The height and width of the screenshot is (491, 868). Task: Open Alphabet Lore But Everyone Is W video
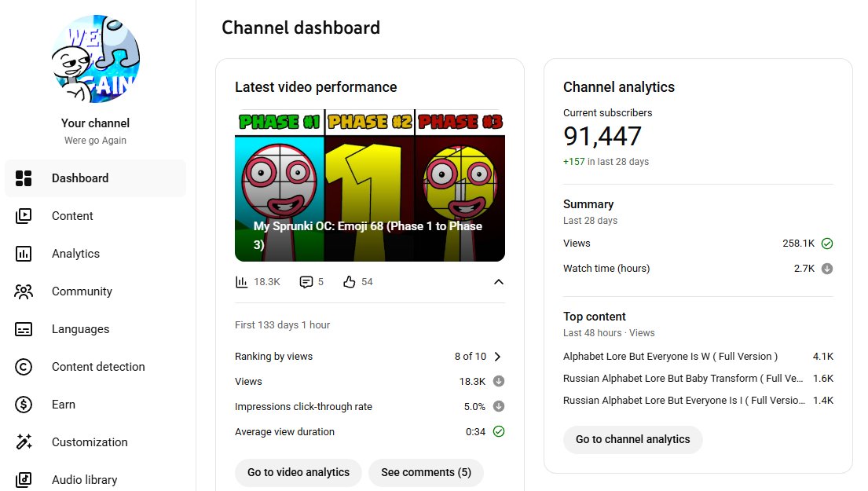(670, 357)
